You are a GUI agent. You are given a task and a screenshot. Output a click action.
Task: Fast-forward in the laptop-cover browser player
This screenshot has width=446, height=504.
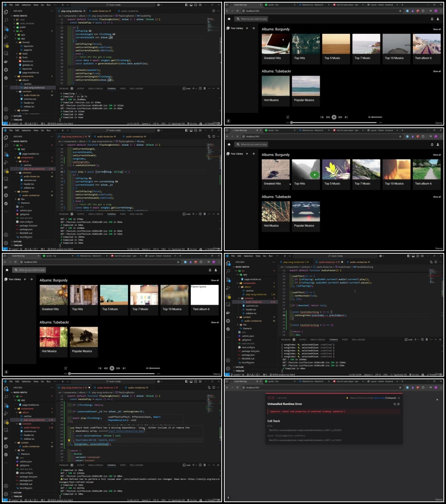pyautogui.click(x=340, y=117)
